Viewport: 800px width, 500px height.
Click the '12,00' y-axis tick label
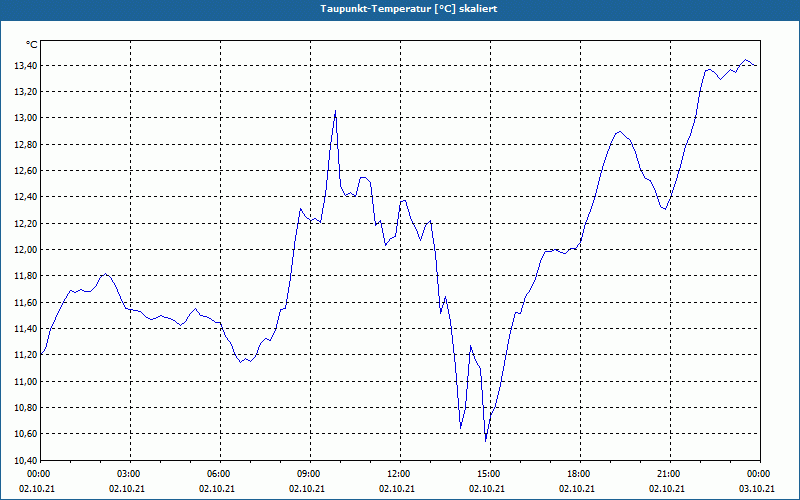26,249
